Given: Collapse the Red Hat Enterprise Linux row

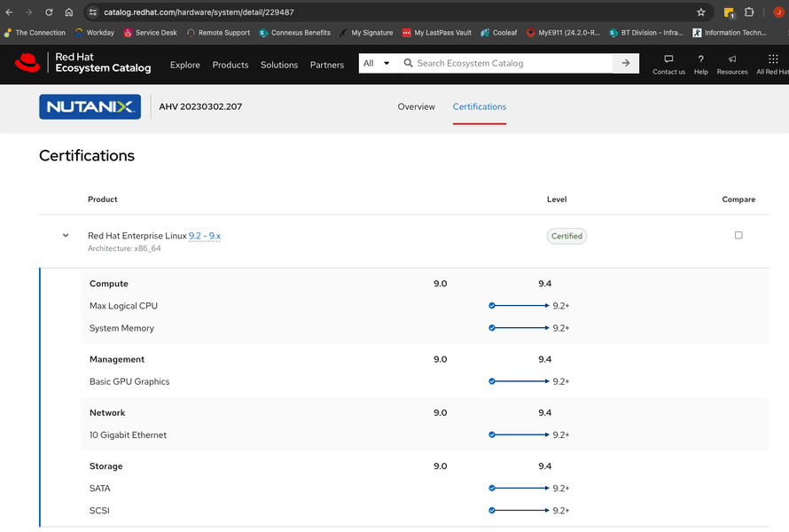Looking at the screenshot, I should [66, 236].
